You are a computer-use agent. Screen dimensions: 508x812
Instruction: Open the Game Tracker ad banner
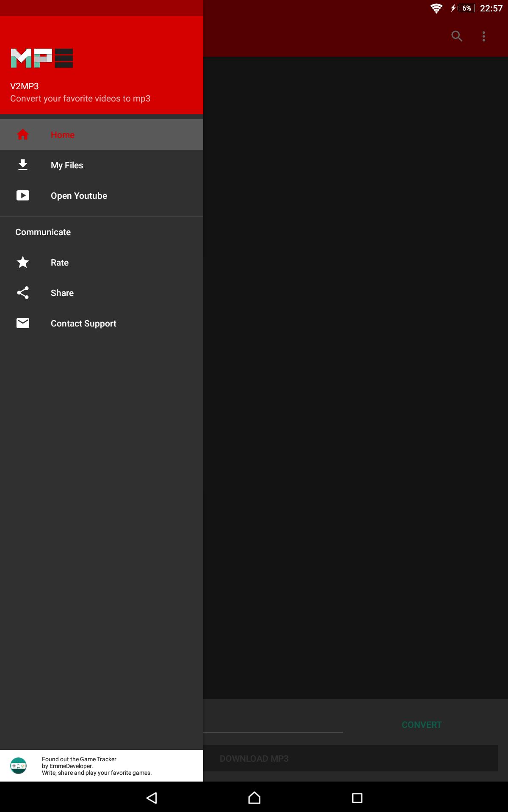pyautogui.click(x=102, y=765)
